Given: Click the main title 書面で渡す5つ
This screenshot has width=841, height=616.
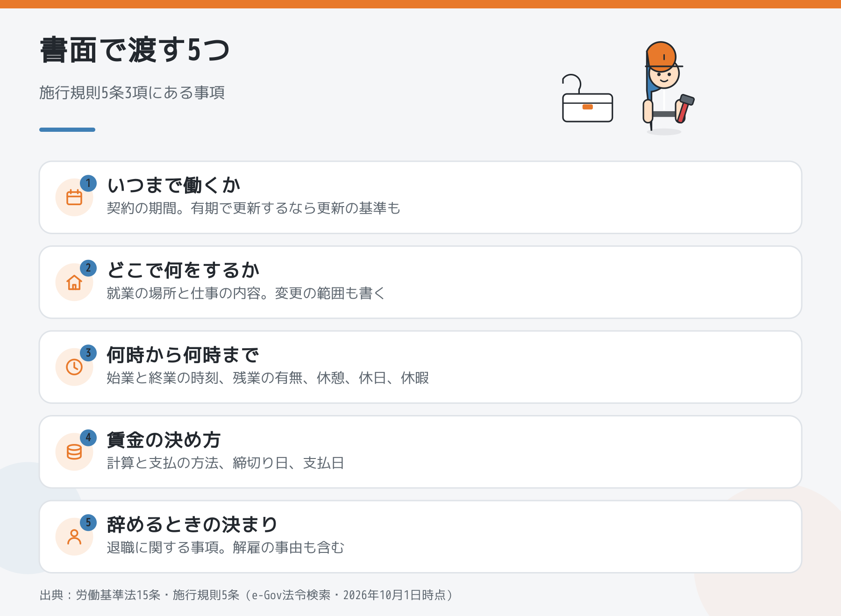Looking at the screenshot, I should [x=135, y=50].
